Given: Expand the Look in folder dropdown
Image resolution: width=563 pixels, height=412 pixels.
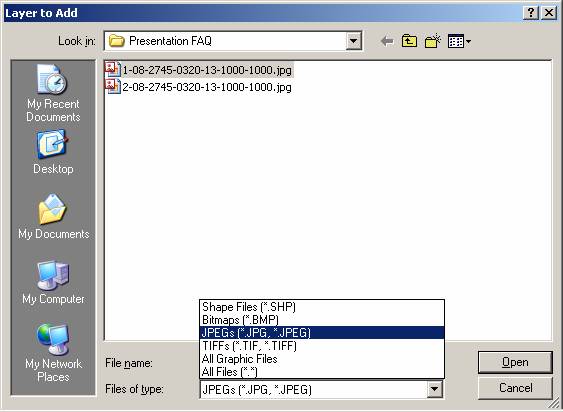Looking at the screenshot, I should click(x=353, y=41).
